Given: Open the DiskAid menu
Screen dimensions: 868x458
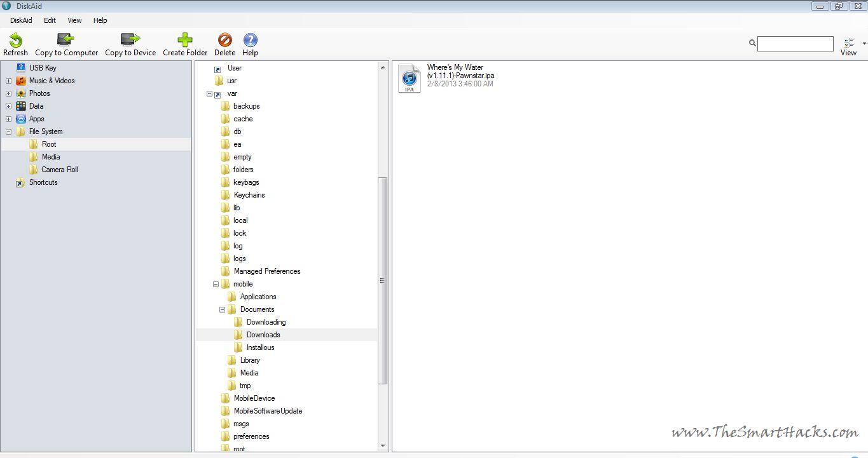Looking at the screenshot, I should 21,20.
